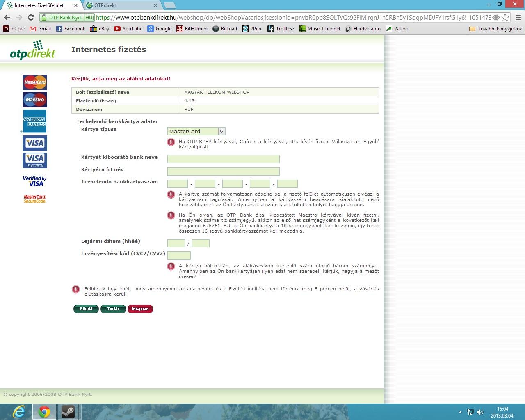Open the Hardverapró bookmark

(x=363, y=29)
